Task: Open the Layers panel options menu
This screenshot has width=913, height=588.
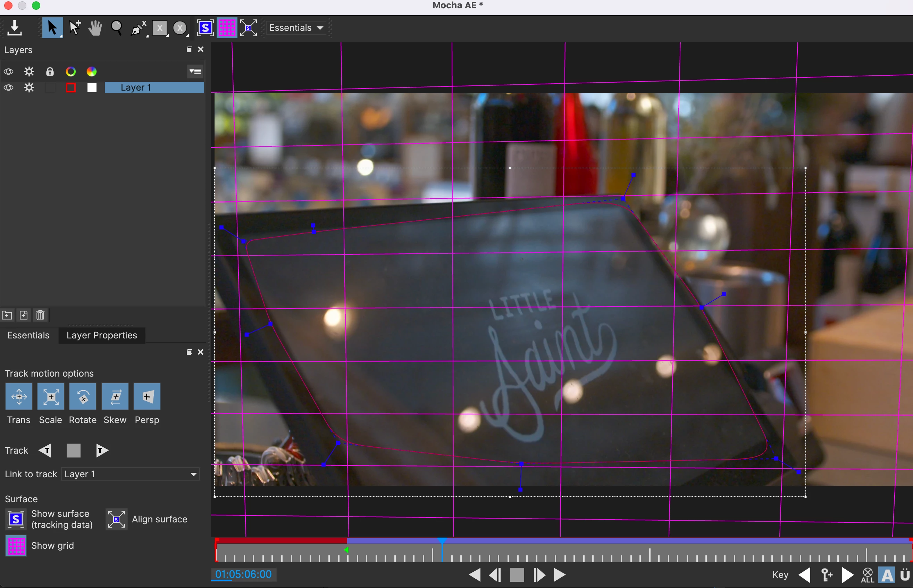Action: 195,72
